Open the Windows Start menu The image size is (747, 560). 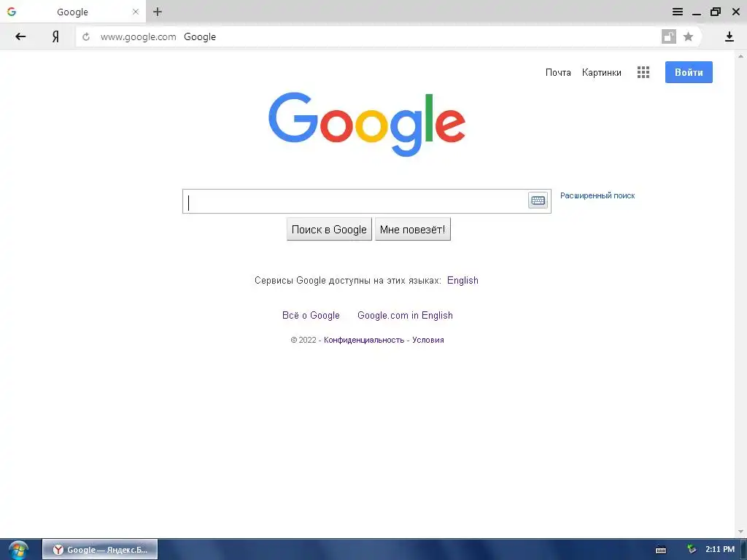(18, 550)
